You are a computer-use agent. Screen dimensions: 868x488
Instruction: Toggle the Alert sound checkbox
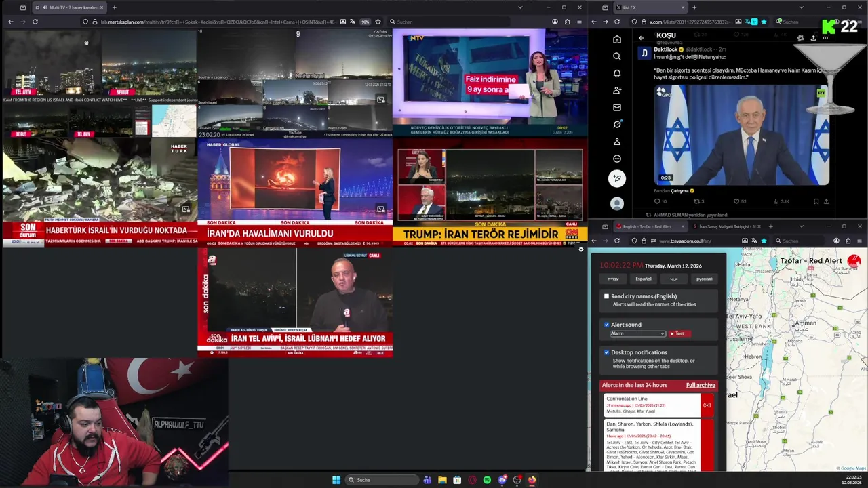tap(606, 325)
